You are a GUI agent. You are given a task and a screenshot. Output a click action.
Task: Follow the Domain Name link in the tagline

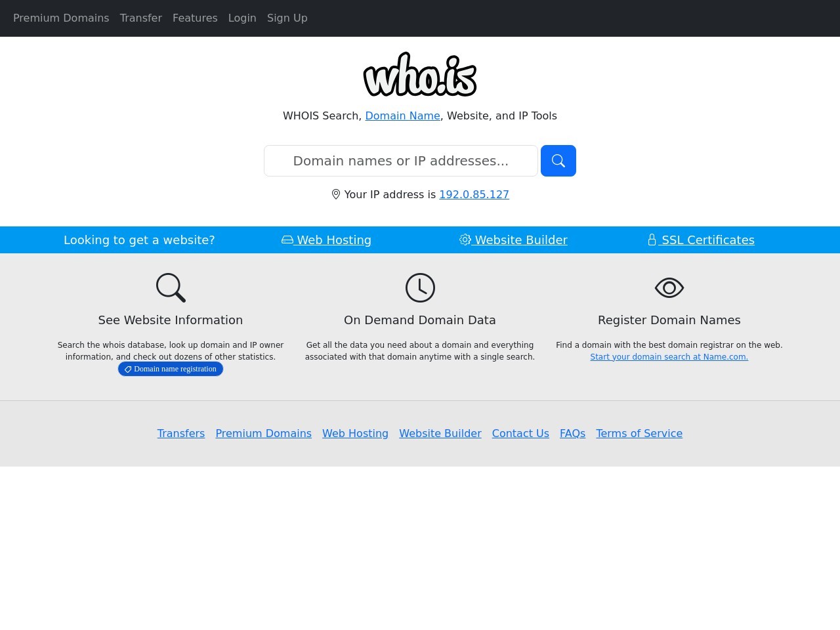pos(402,115)
